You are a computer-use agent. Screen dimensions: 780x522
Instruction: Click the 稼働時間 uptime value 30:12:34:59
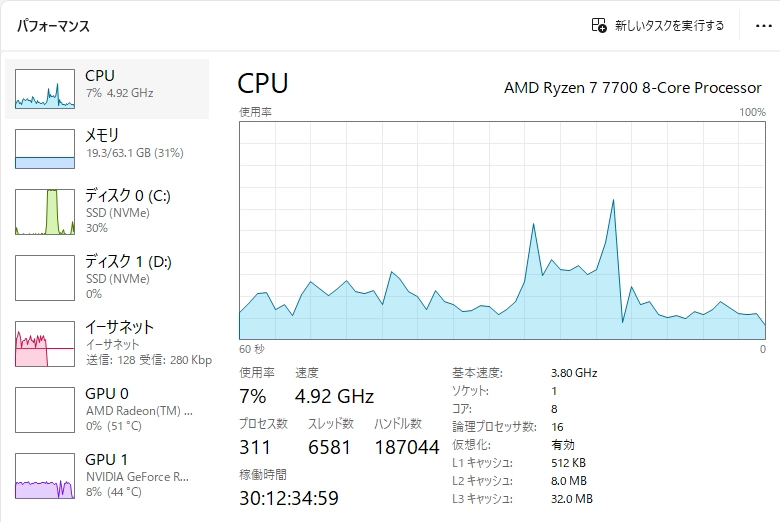point(289,497)
